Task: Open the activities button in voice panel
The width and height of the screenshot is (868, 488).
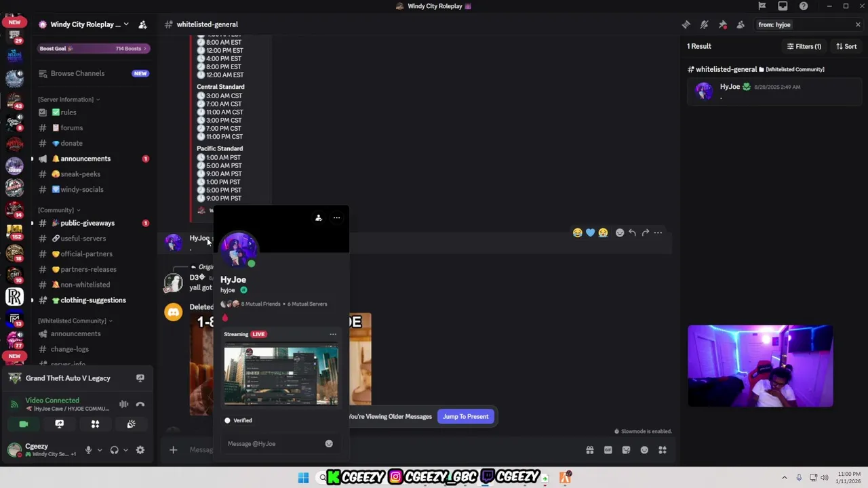Action: pyautogui.click(x=95, y=424)
